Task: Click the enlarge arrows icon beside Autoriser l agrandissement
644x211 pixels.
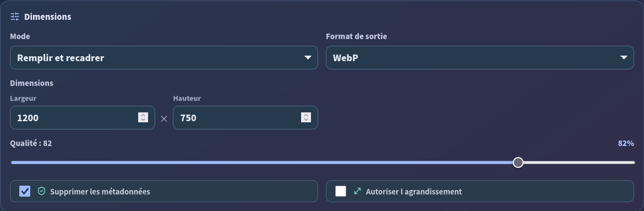Action: click(357, 191)
